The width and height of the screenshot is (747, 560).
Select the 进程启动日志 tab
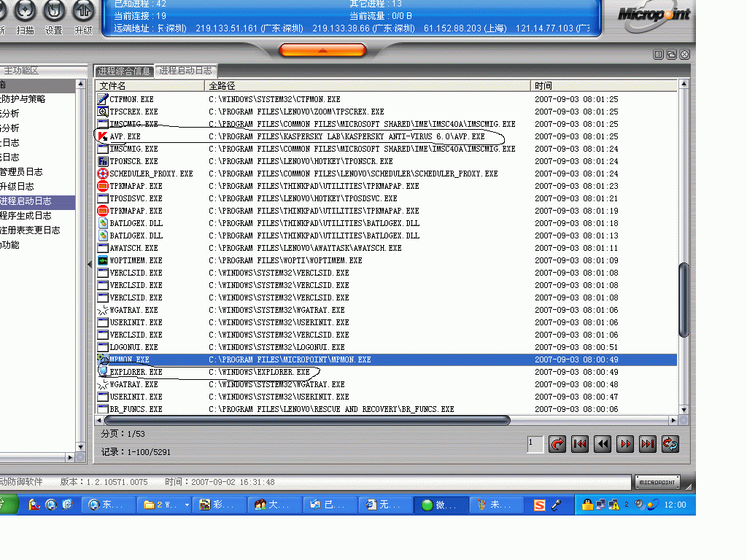pos(186,71)
